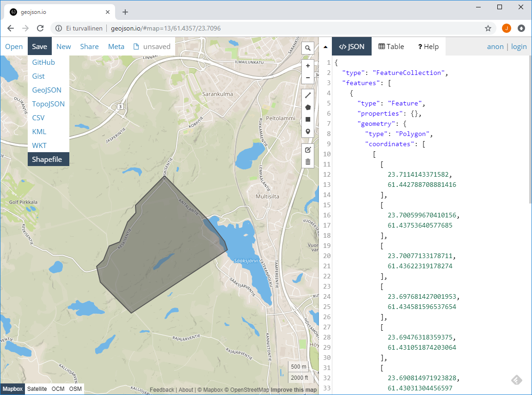The width and height of the screenshot is (532, 395).
Task: Reload the geojson.io page
Action: tap(40, 28)
